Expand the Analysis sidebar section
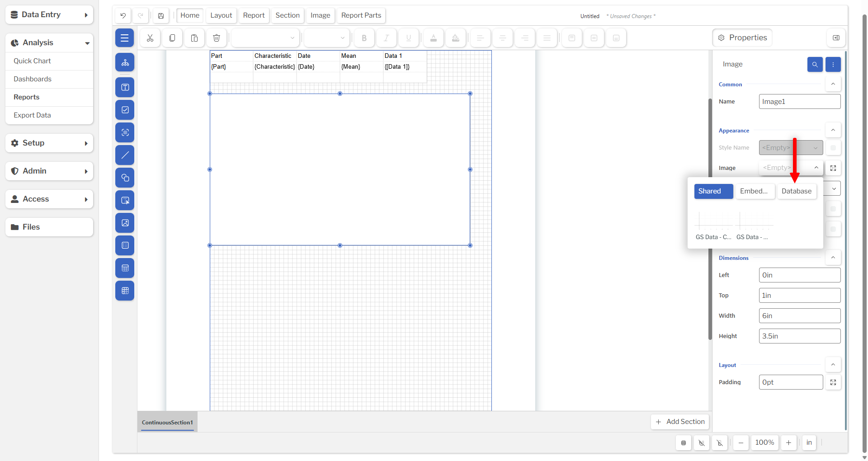Image resolution: width=868 pixels, height=461 pixels. [x=49, y=42]
